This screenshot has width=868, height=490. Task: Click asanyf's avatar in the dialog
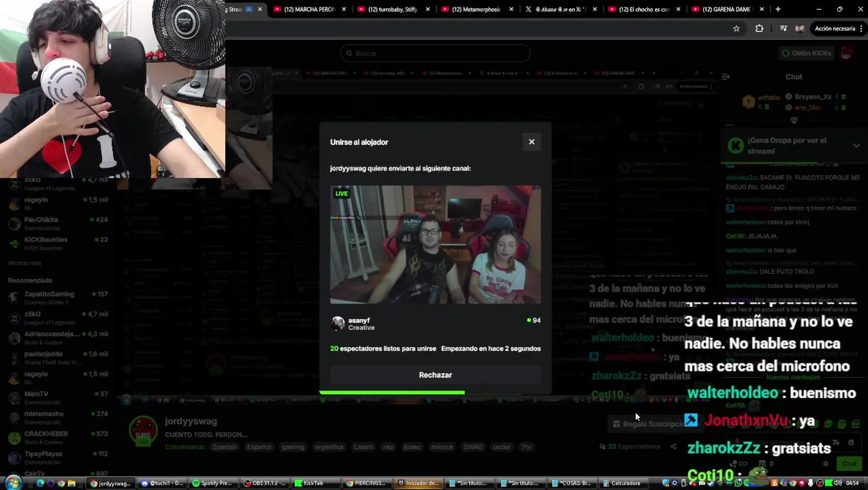(338, 324)
